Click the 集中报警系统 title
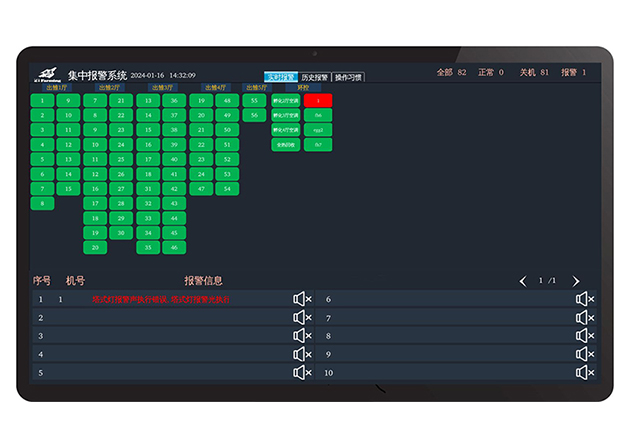Viewport: 629px width, 446px height. point(97,75)
